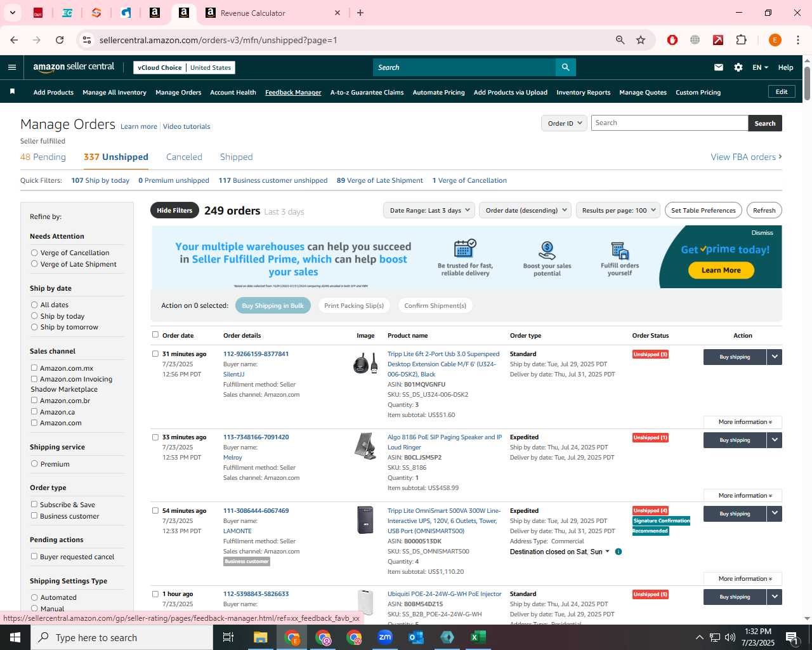
Task: Open a new browser tab with plus icon
Action: [360, 13]
